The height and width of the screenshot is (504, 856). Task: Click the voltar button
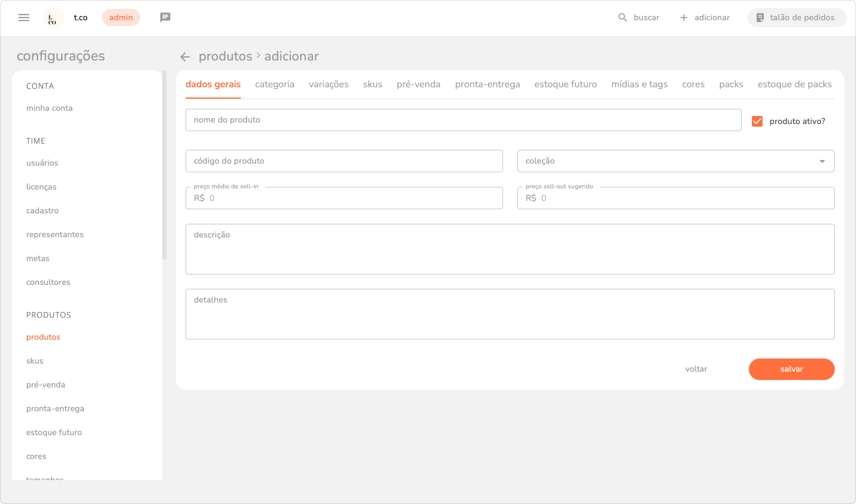696,369
